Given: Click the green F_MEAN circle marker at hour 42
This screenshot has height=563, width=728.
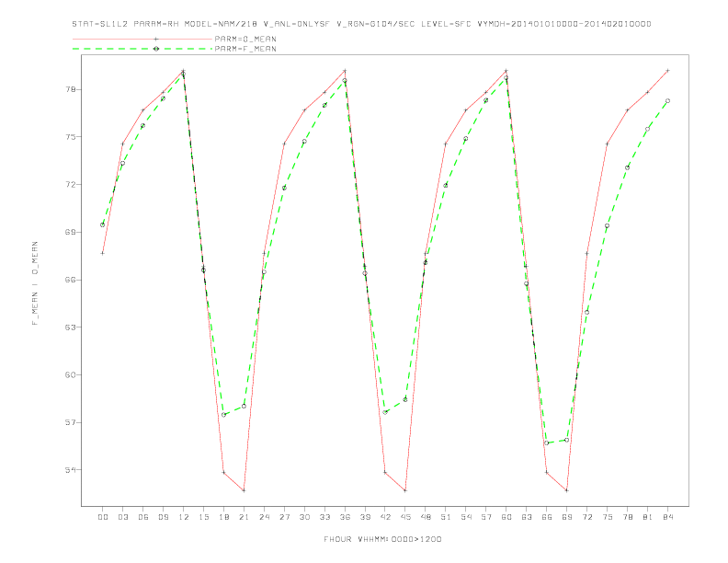Looking at the screenshot, I should click(385, 412).
